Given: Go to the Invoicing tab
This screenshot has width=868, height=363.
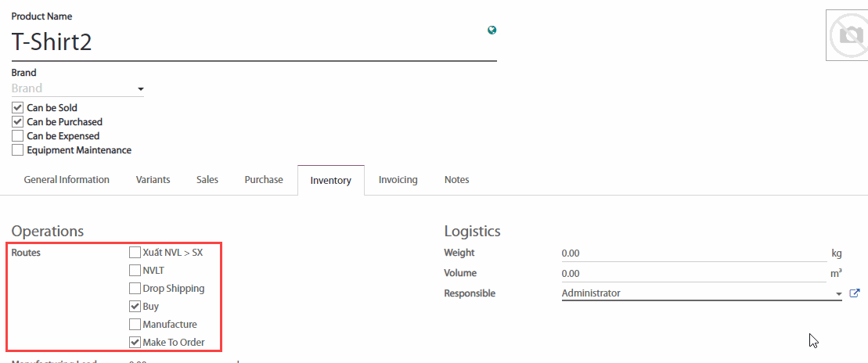Looking at the screenshot, I should click(x=398, y=180).
